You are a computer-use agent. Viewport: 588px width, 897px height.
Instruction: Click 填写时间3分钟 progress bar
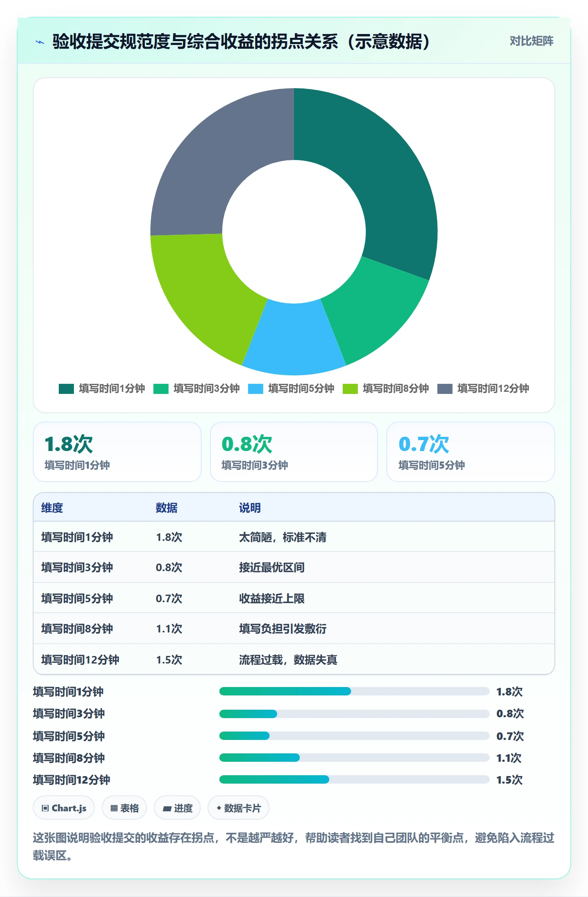click(354, 713)
